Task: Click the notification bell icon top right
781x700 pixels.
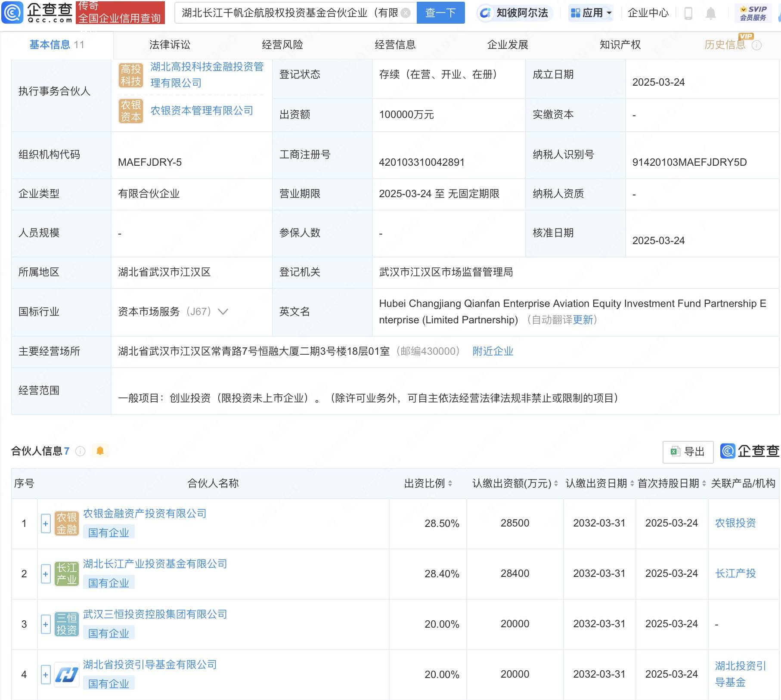Action: coord(711,13)
